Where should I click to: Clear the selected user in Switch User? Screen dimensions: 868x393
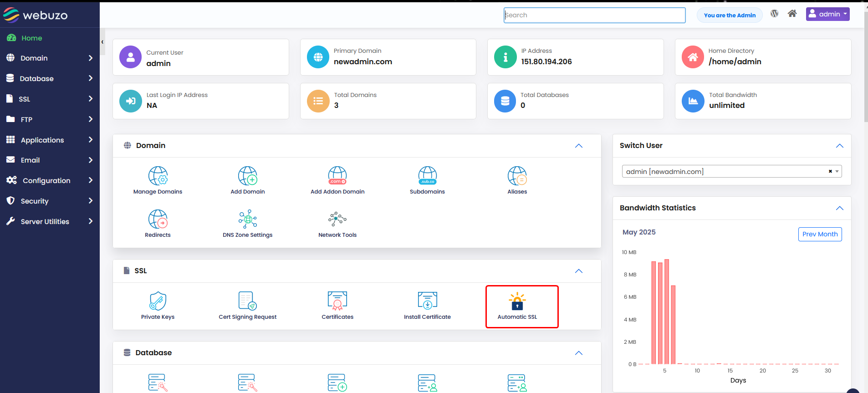[x=830, y=172]
